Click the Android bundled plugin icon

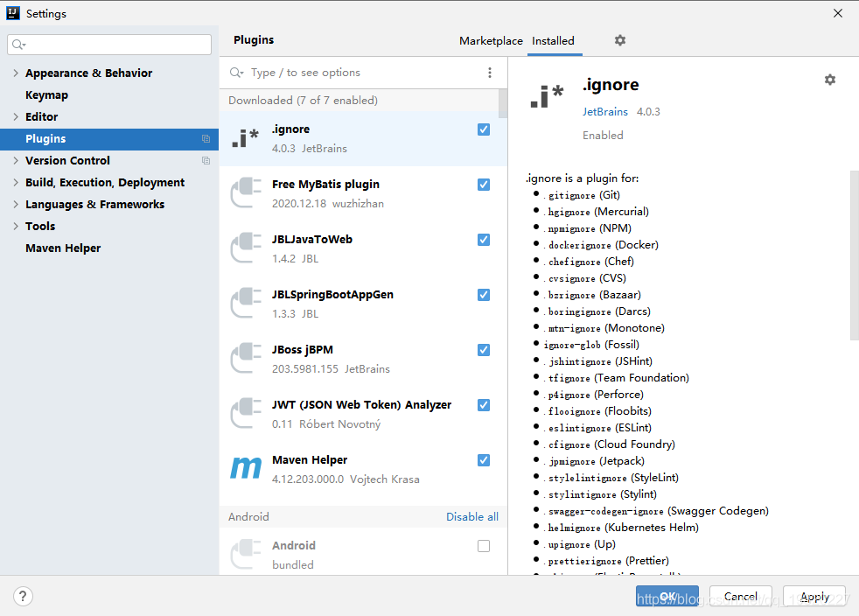coord(245,554)
